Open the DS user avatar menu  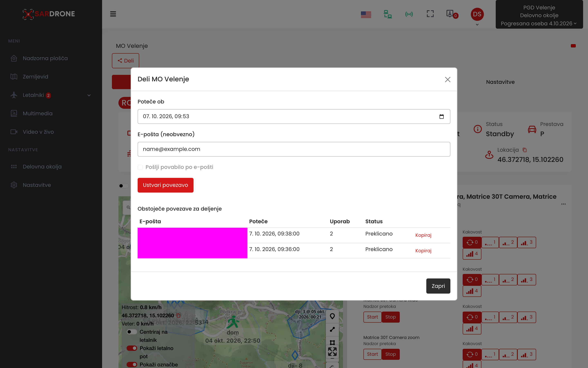[x=477, y=14]
